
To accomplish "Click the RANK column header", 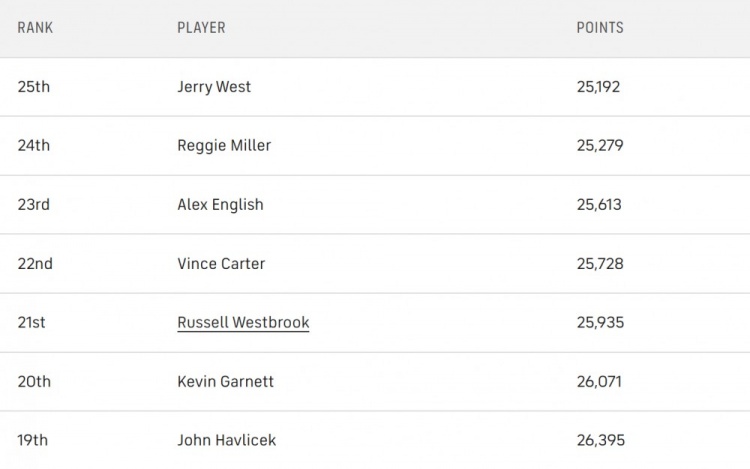I will coord(35,28).
